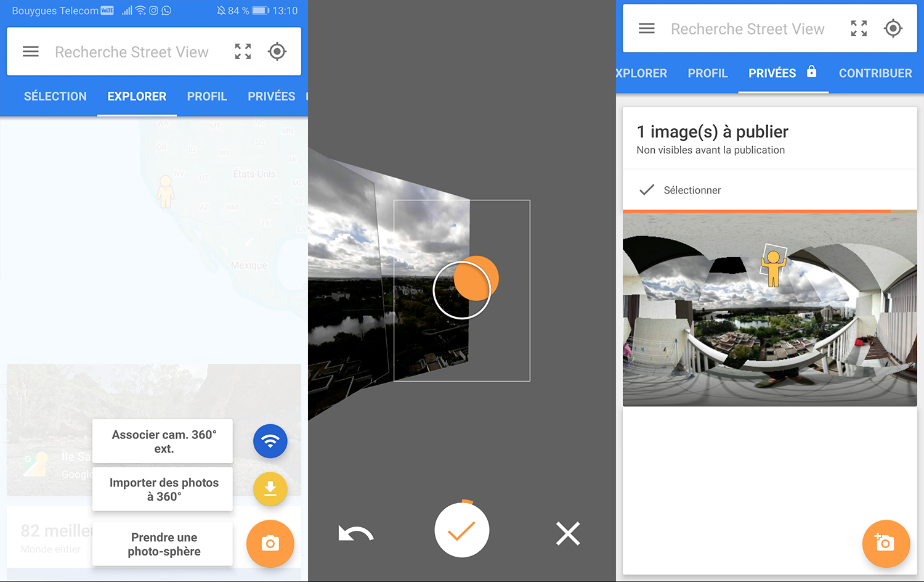Tap the 'États-Unis' map label
Screen dimensions: 924x582
tap(254, 174)
